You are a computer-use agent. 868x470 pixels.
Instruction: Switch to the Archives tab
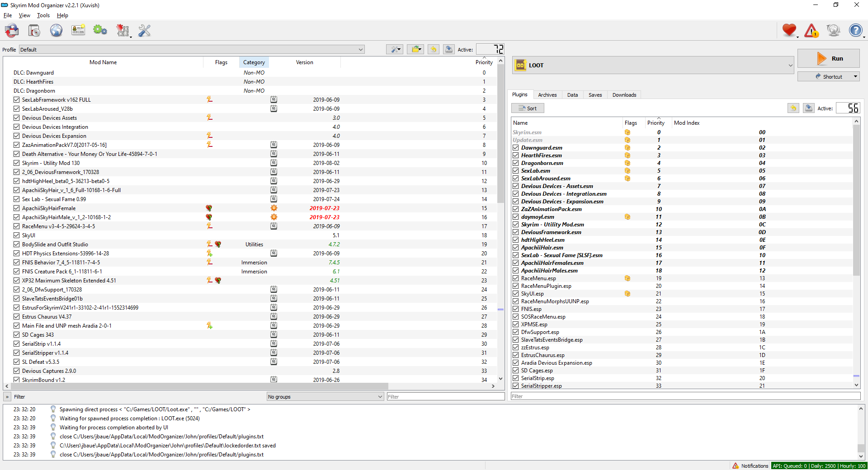pos(547,95)
